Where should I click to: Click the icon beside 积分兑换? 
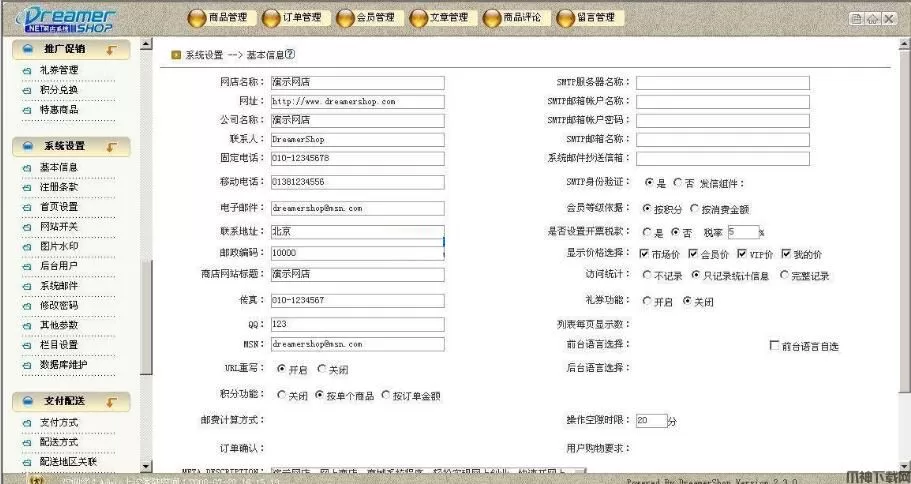(x=27, y=91)
